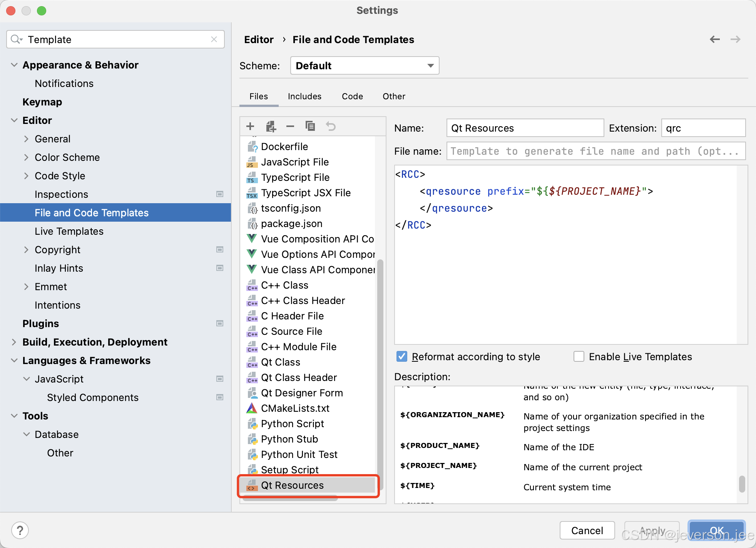The height and width of the screenshot is (548, 756).
Task: Select the Qt Resources template icon
Action: (252, 485)
